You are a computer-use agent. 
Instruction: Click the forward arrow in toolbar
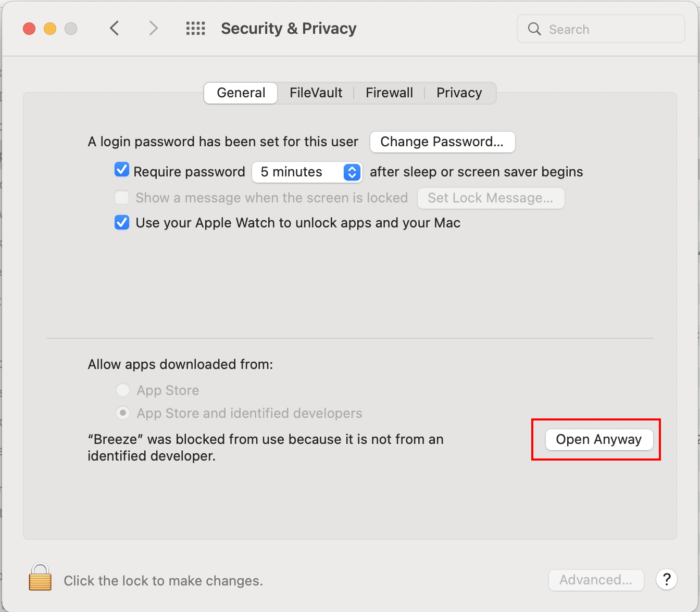153,28
